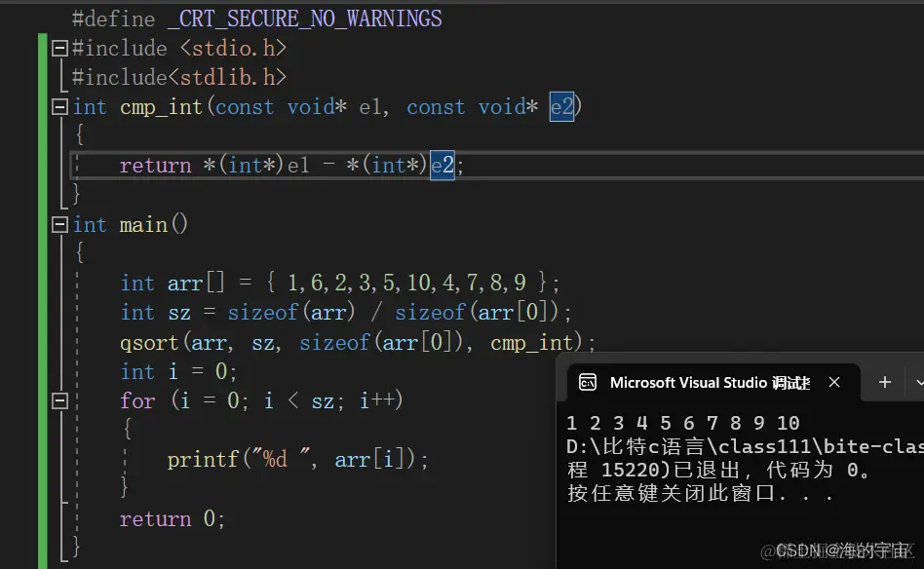Collapse the for loop fold marker
Image resolution: width=924 pixels, height=569 pixels.
(59, 401)
